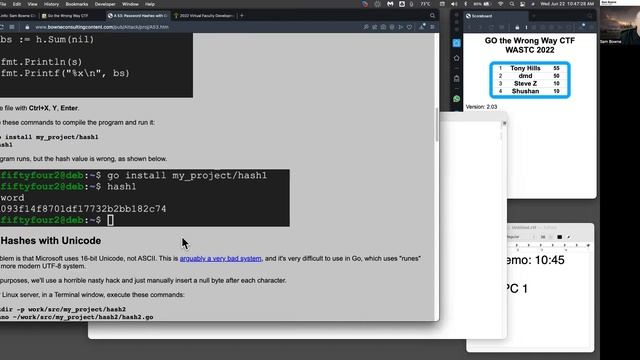
Task: Click the fmt.Printf code line
Action: (x=65, y=73)
